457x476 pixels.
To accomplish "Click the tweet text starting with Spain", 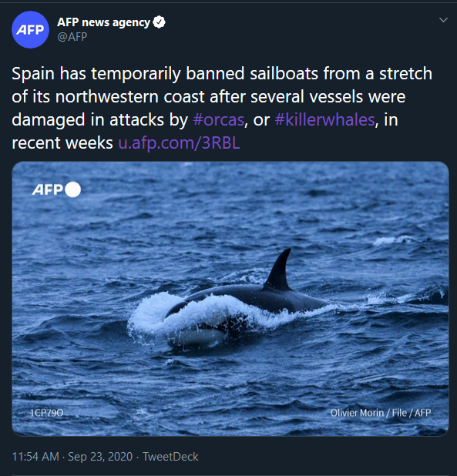I will [x=222, y=108].
